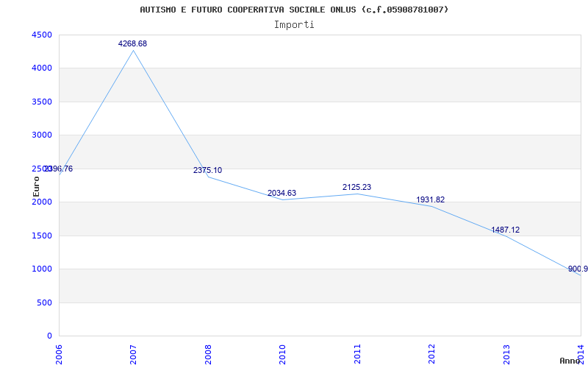The image size is (588, 368).
Task: Select the 2375.10 data label
Action: point(208,170)
